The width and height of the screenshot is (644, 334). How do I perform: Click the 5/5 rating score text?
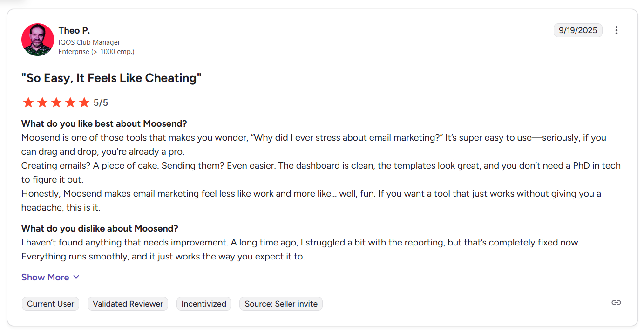pyautogui.click(x=101, y=102)
